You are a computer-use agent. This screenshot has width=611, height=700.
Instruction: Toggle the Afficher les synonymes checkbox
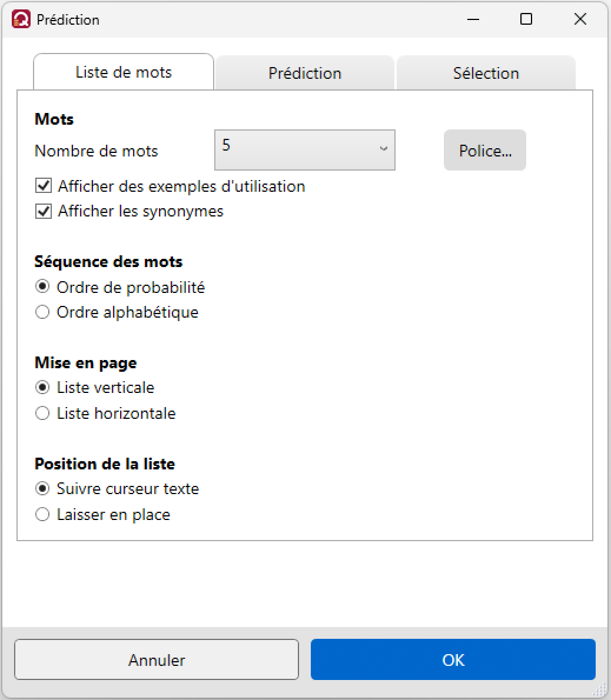(44, 211)
